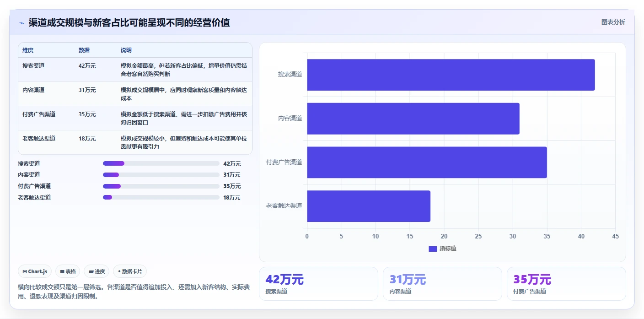Open the 42万元 搜索渠道 data card

tap(318, 284)
